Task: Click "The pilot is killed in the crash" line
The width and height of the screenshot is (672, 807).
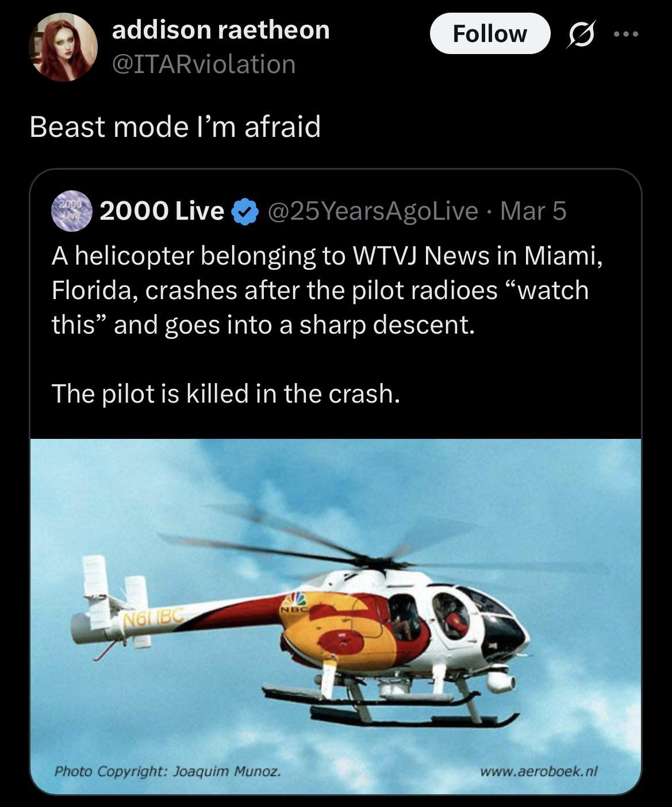Action: [225, 393]
